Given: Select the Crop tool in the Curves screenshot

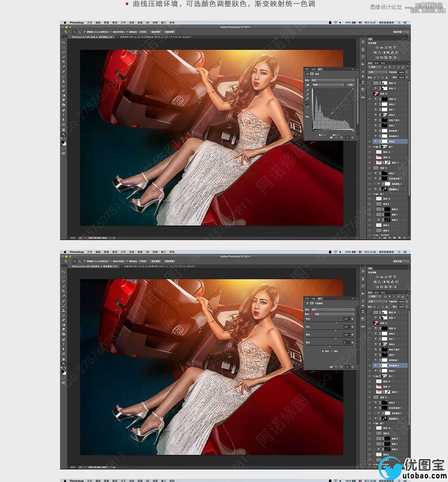Looking at the screenshot, I should coord(63,61).
